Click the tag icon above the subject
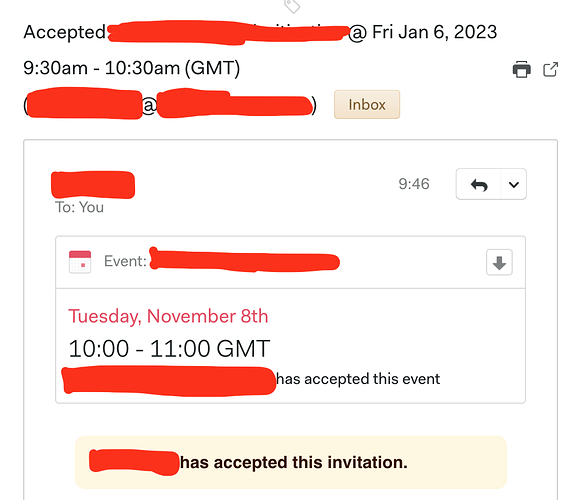The width and height of the screenshot is (580, 500). click(292, 6)
